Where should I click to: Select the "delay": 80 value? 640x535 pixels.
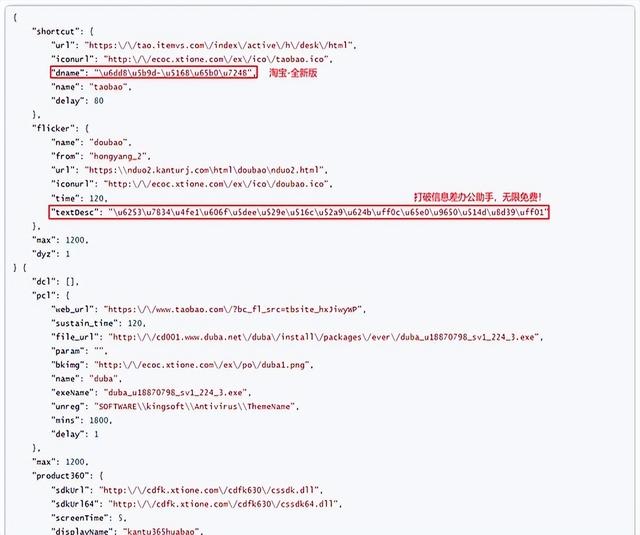click(x=99, y=101)
